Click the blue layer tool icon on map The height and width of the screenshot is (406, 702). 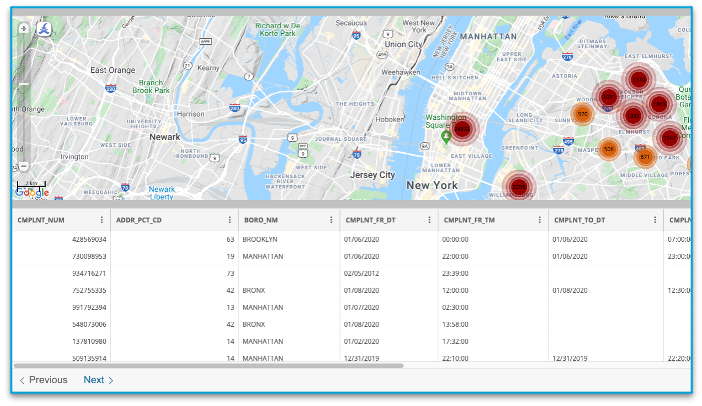point(44,29)
